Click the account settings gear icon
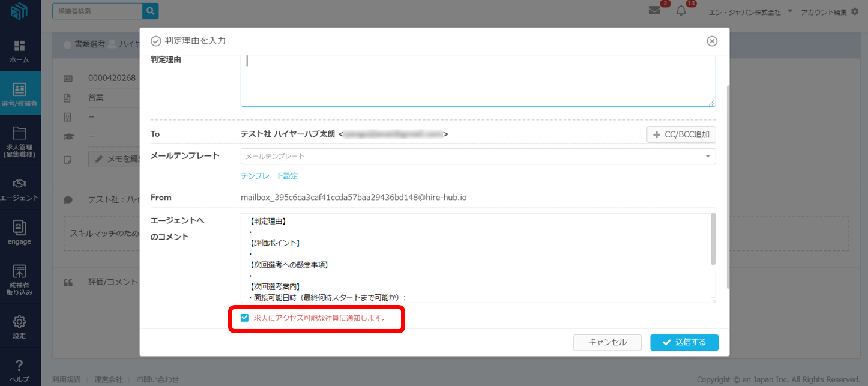868x386 pixels. pyautogui.click(x=855, y=11)
